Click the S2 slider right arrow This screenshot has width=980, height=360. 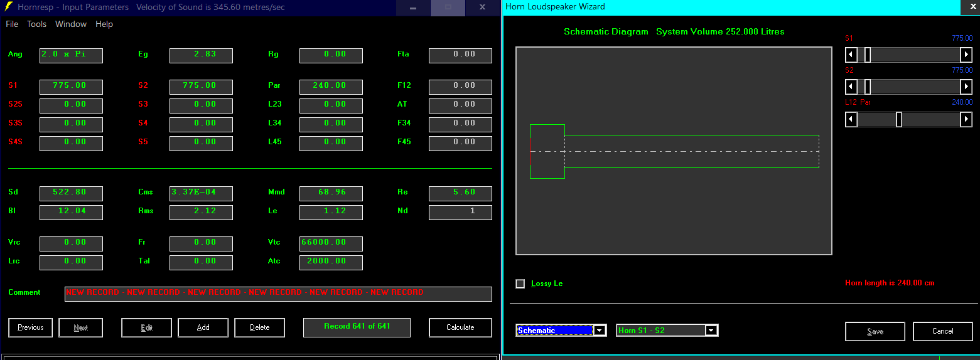tap(966, 87)
